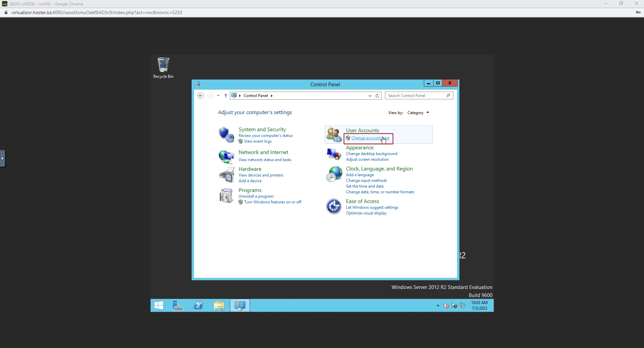
Task: Click the search magnifier icon
Action: point(448,96)
